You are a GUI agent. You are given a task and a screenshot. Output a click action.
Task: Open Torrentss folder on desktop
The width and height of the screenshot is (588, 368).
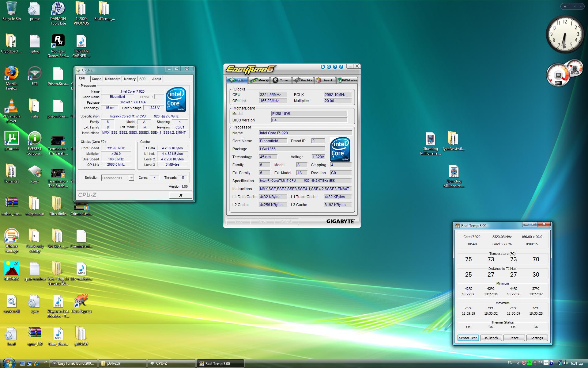pos(12,174)
